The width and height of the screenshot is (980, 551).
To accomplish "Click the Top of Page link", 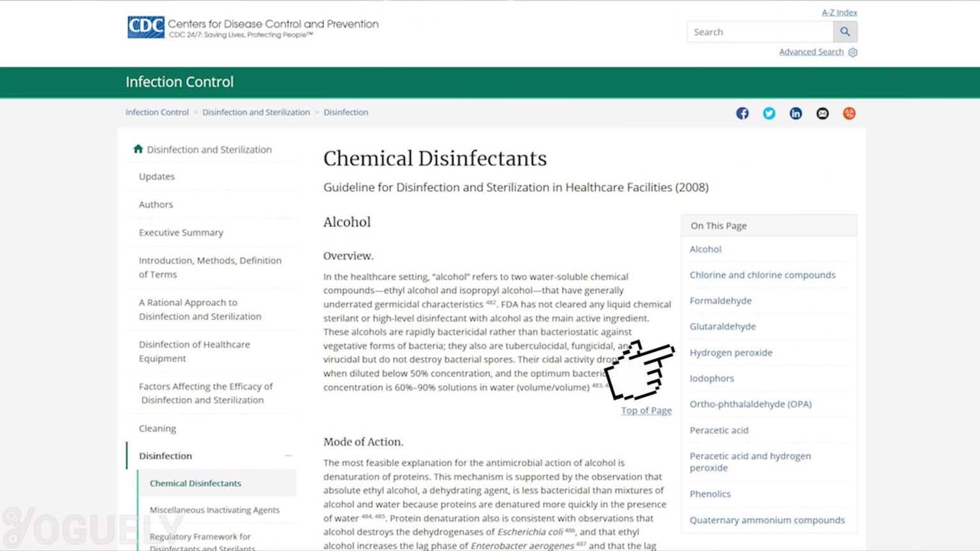I will click(x=646, y=411).
